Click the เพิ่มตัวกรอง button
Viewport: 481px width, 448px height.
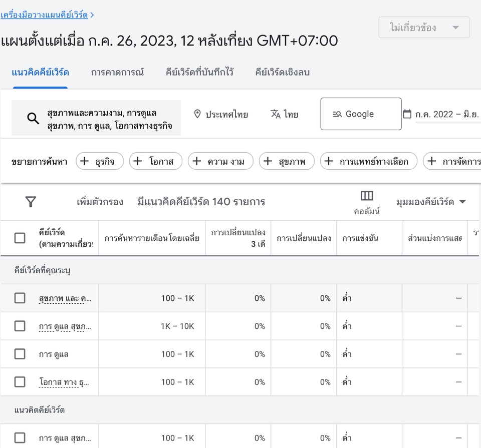pos(101,202)
